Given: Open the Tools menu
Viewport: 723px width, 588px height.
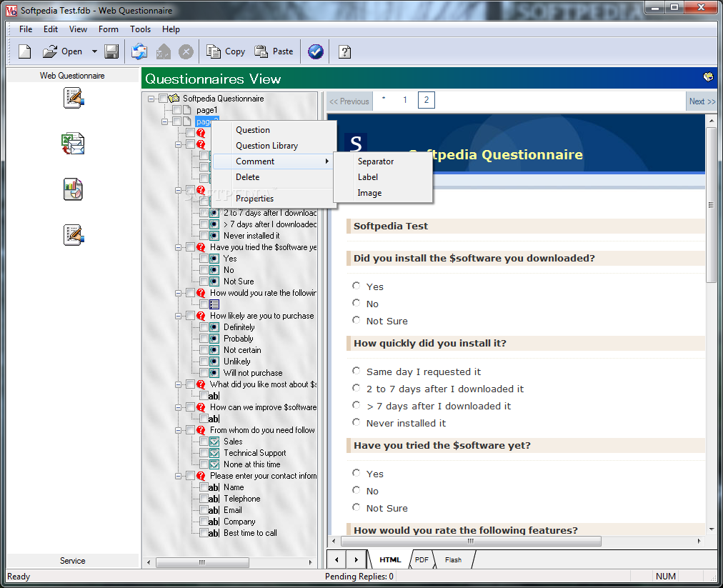Looking at the screenshot, I should [x=140, y=29].
